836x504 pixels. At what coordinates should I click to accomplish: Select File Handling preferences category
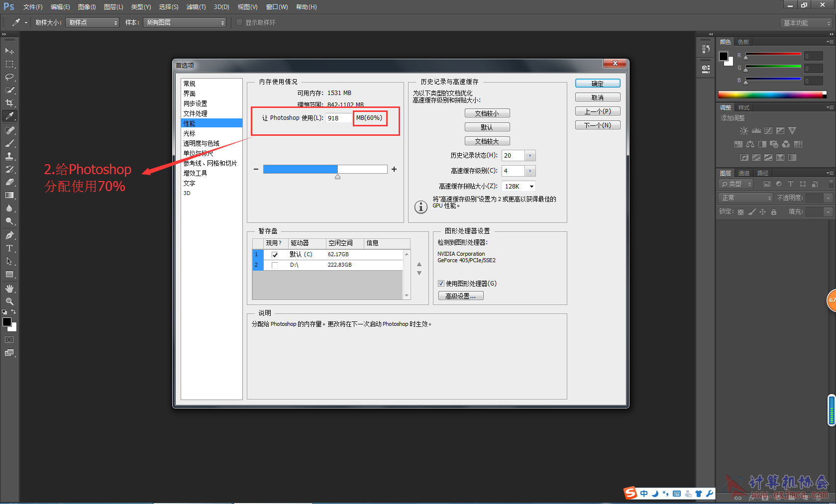[211, 113]
